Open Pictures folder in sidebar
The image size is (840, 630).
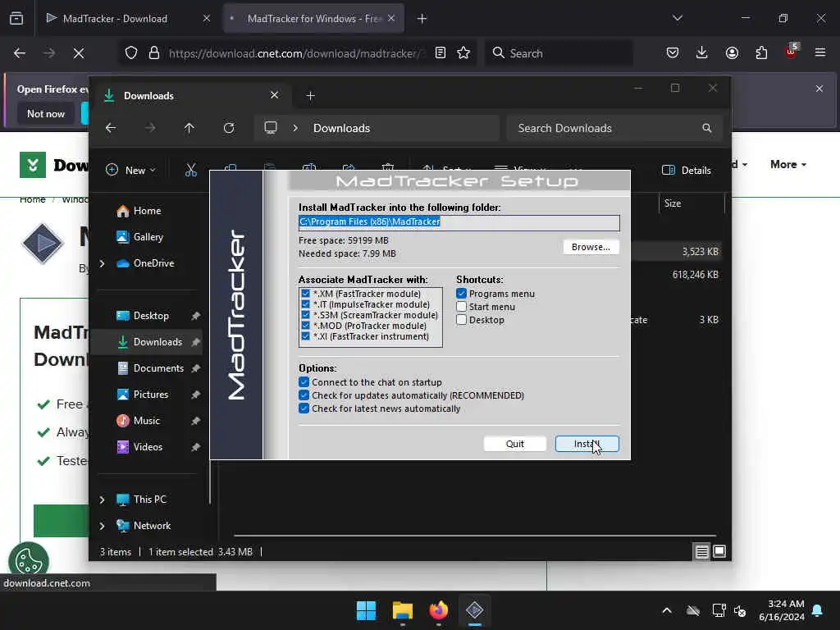click(151, 395)
